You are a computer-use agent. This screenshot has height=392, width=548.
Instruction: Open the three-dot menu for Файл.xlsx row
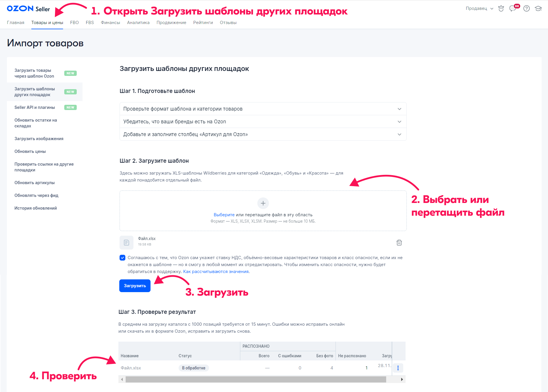398,368
